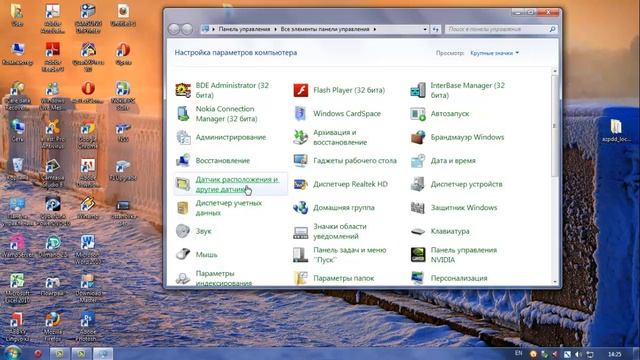This screenshot has height=360, width=640.
Task: Select the Recycle Bin desktop icon
Action: point(17,169)
